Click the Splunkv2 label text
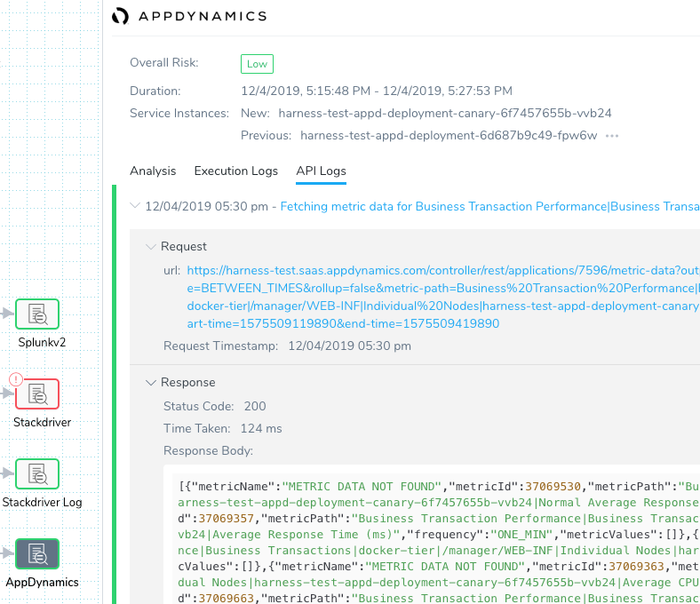This screenshot has width=700, height=604. pyautogui.click(x=42, y=342)
